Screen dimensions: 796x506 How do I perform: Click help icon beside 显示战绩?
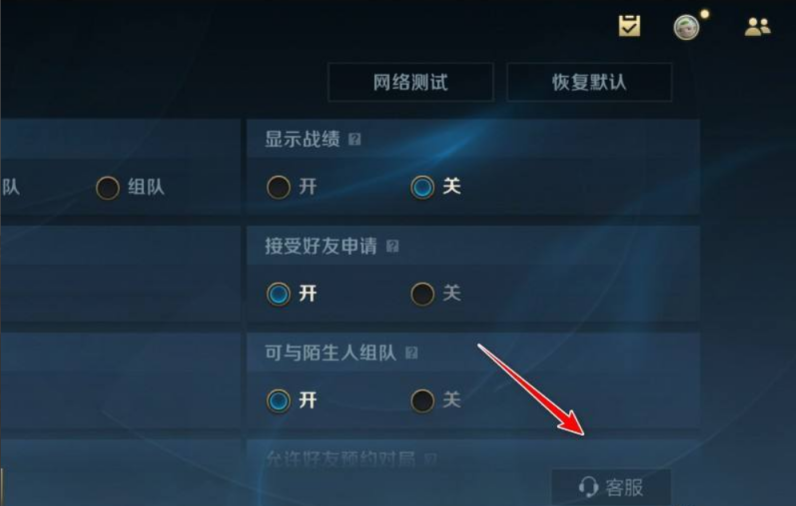tap(354, 139)
